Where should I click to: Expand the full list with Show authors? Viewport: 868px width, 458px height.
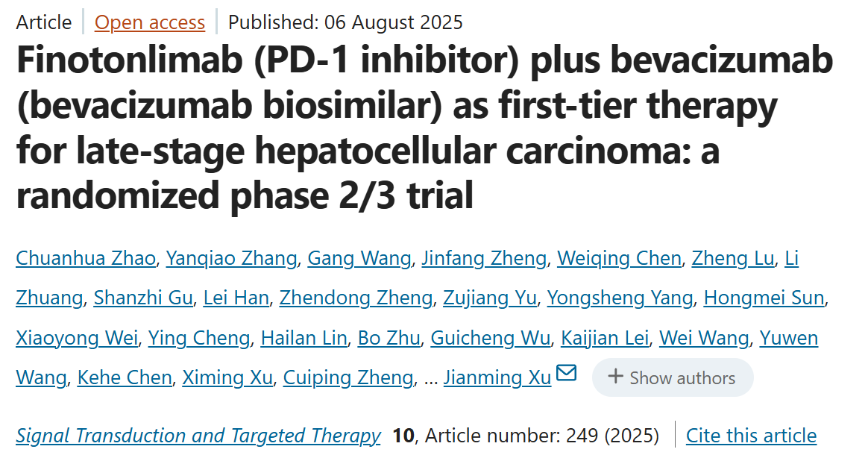[673, 377]
